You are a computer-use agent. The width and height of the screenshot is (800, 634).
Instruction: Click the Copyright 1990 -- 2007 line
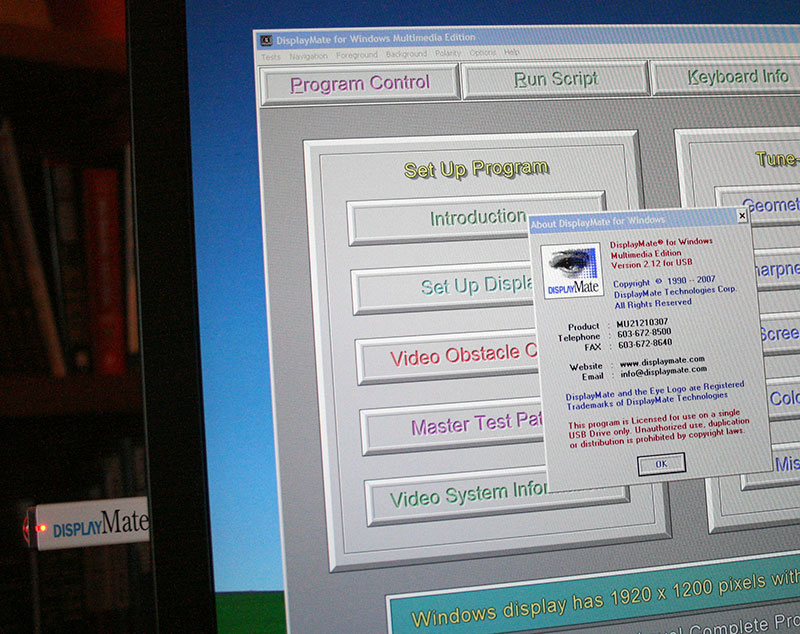coord(664,282)
